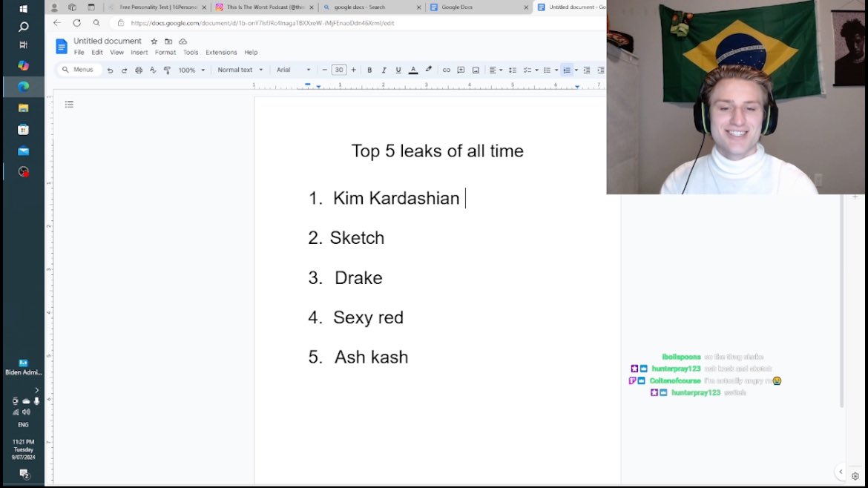Open the Edit menu

pos(97,53)
